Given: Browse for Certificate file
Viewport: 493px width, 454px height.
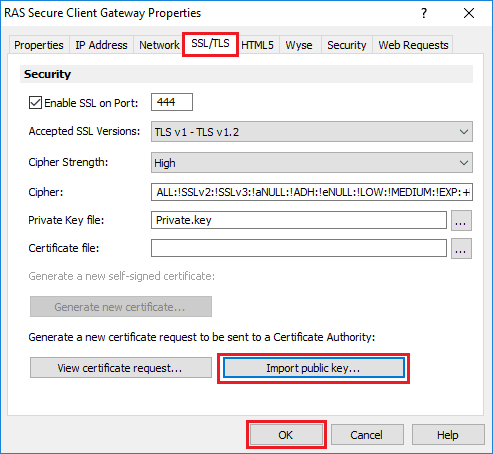Looking at the screenshot, I should point(461,248).
